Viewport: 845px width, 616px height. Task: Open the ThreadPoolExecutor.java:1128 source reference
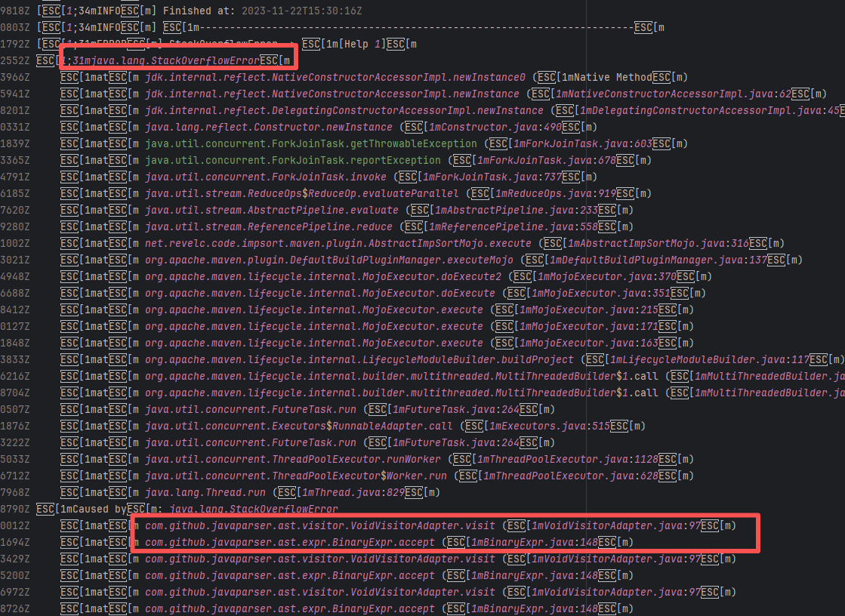point(560,459)
